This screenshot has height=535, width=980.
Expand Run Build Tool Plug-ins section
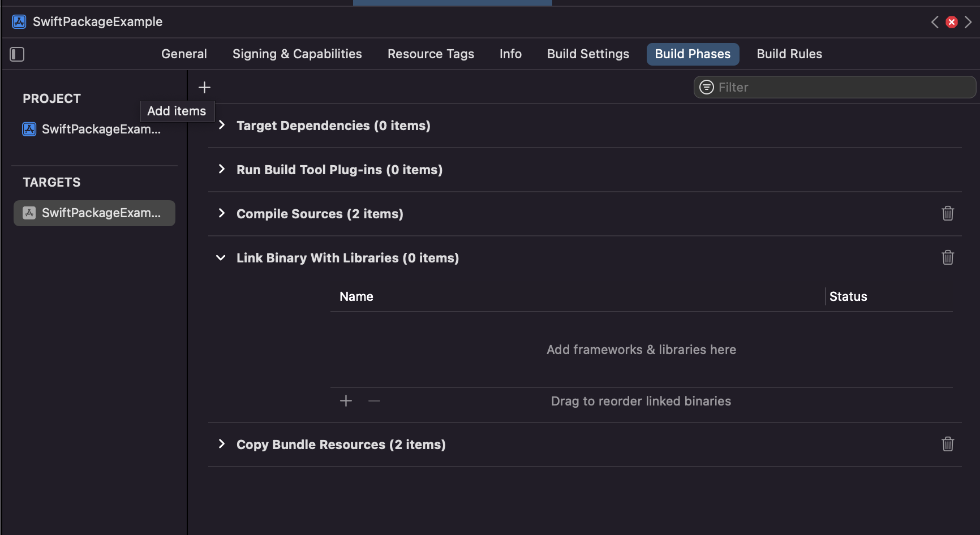click(222, 169)
